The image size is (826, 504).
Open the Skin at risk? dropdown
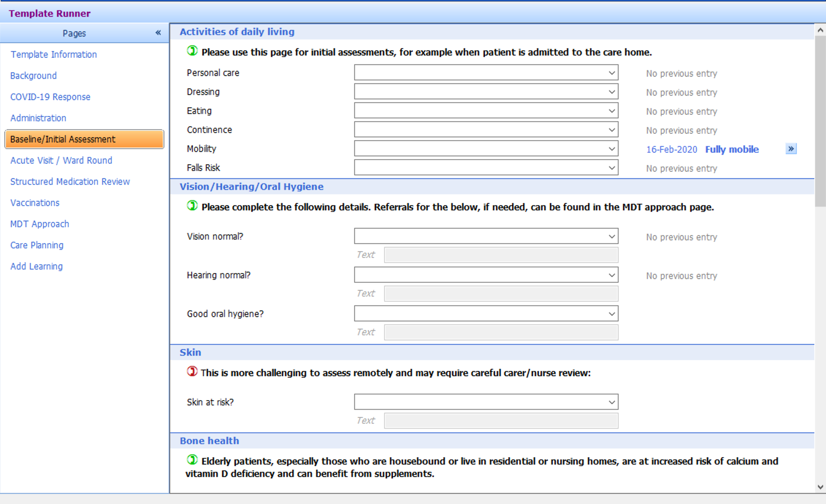pyautogui.click(x=486, y=402)
